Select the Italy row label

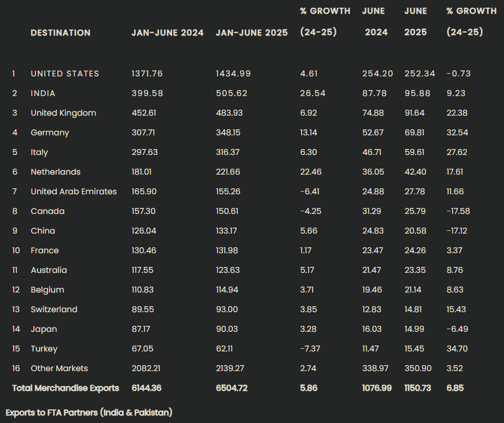click(39, 152)
